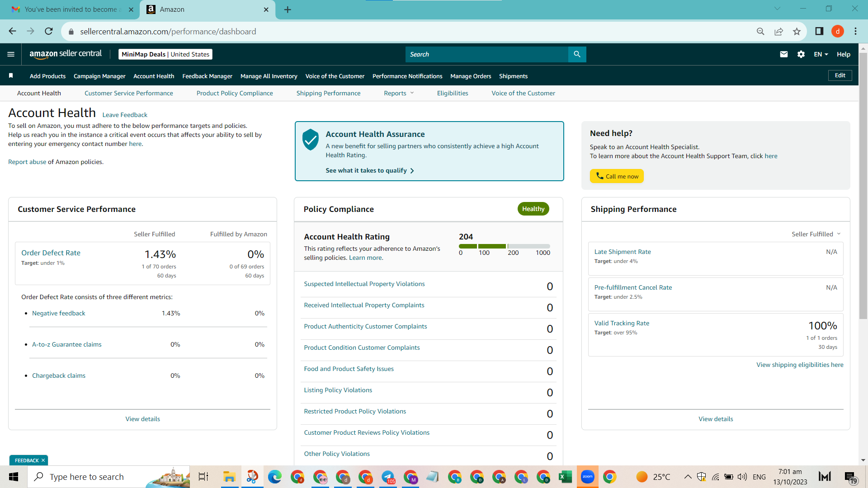Open Excel from the taskbar
The width and height of the screenshot is (868, 488).
point(565,477)
